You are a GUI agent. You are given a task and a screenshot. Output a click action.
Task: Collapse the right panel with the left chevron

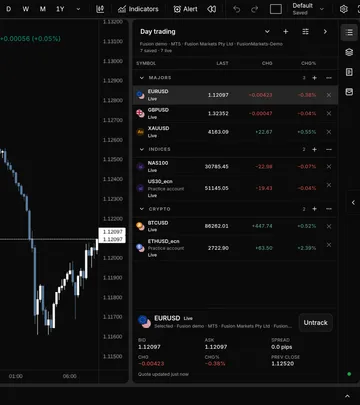pos(353,202)
